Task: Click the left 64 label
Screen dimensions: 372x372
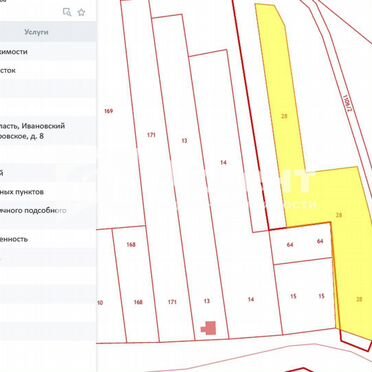Action: coord(290,245)
